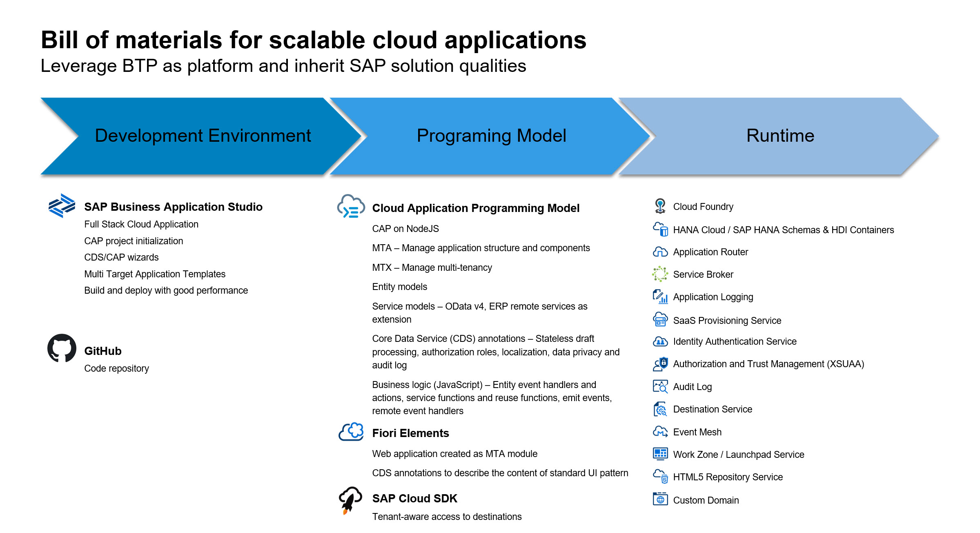Click the Identity Authentication Service icon

660,341
